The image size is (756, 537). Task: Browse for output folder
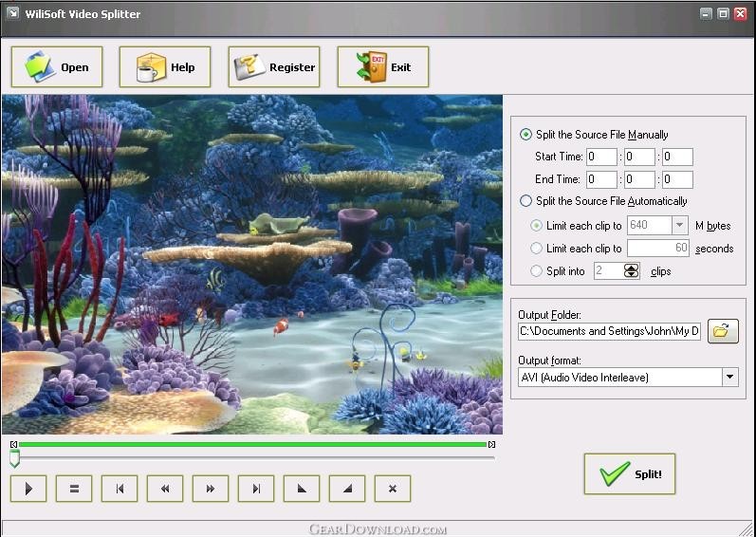click(x=723, y=331)
